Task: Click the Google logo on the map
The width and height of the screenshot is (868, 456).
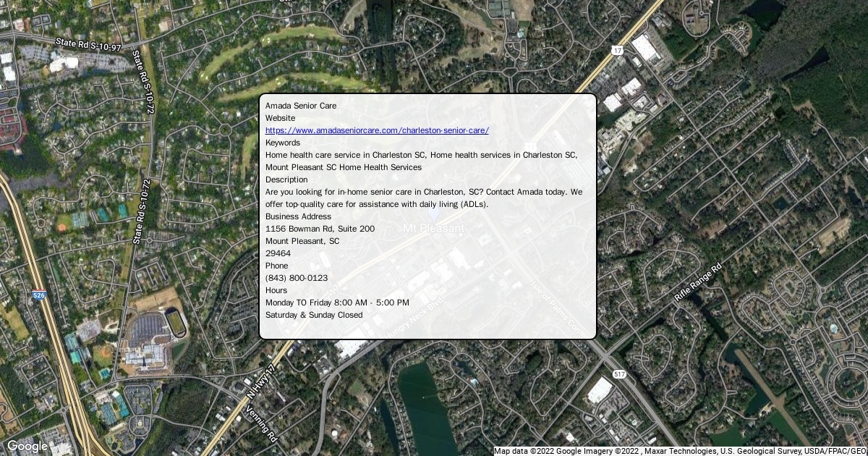Action: (x=27, y=447)
